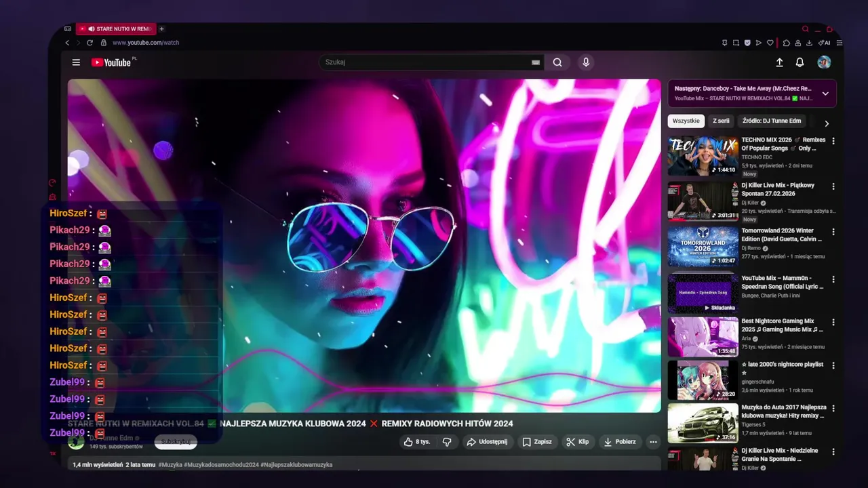Select the Wszystkie filter chip
Viewport: 868px width, 488px height.
click(686, 121)
